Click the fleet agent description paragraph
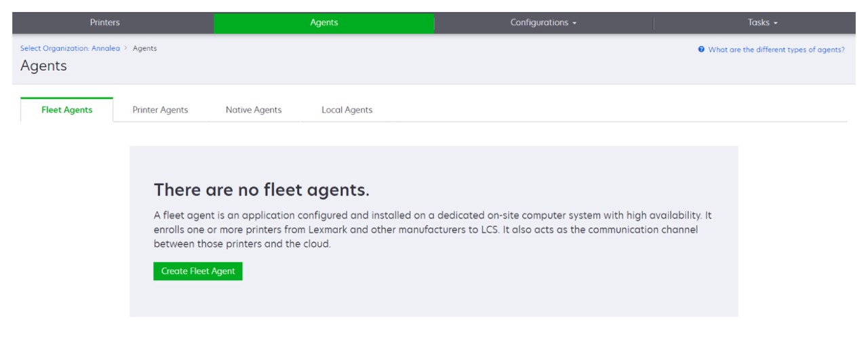Screen dimensions: 868x340 coord(433,229)
